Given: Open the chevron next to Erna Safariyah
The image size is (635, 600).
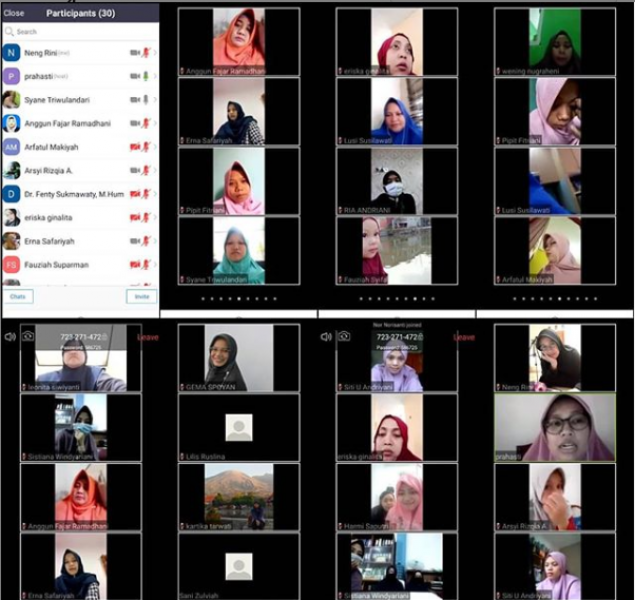Looking at the screenshot, I should click(154, 241).
